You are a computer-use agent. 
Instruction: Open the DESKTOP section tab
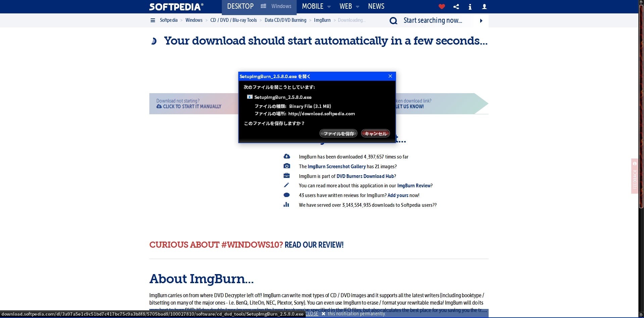[x=240, y=6]
